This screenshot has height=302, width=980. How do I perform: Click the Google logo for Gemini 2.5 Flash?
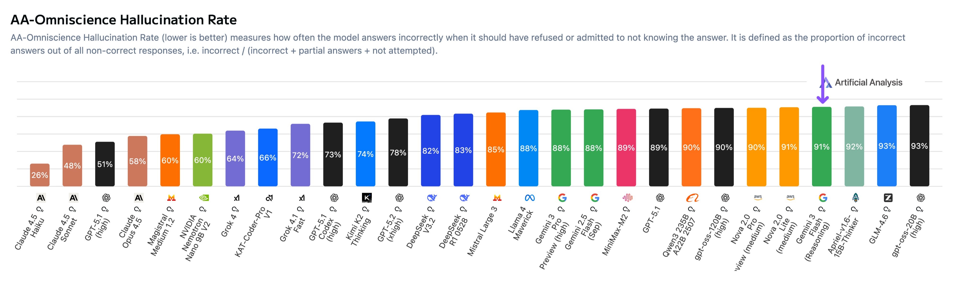pyautogui.click(x=595, y=198)
